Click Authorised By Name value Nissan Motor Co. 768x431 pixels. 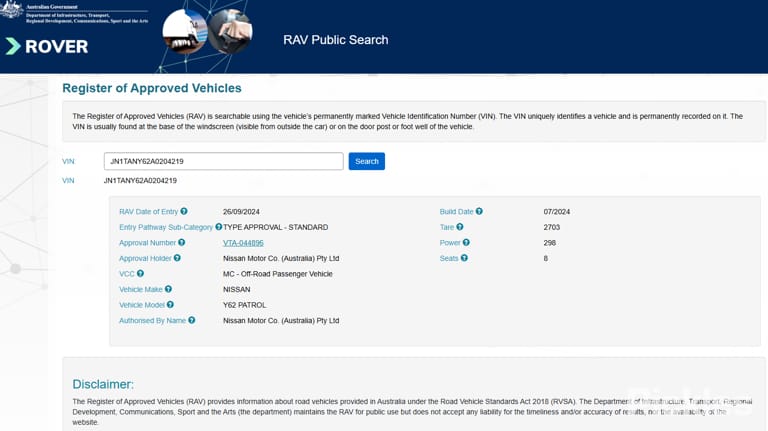pyautogui.click(x=281, y=321)
